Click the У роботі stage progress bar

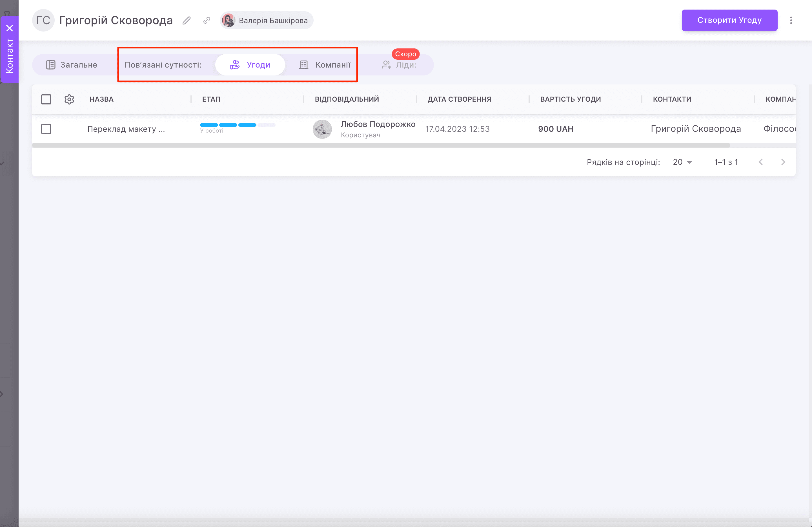[x=238, y=125]
